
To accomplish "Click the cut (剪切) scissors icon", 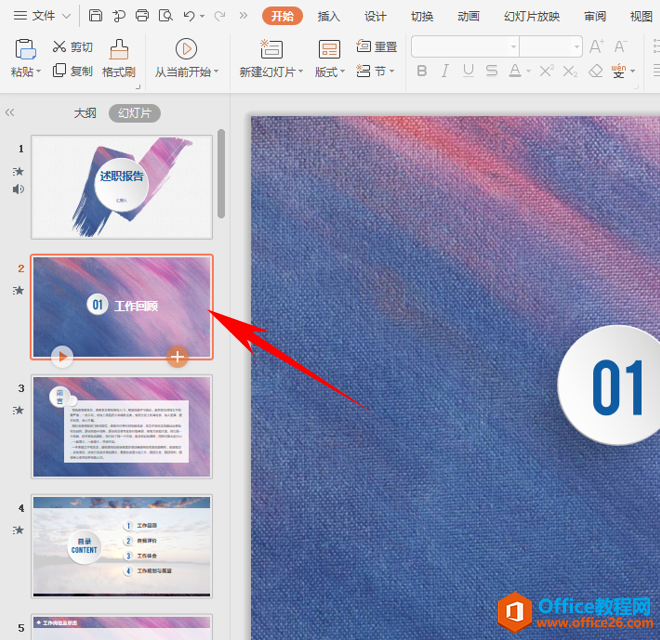I will tap(60, 47).
